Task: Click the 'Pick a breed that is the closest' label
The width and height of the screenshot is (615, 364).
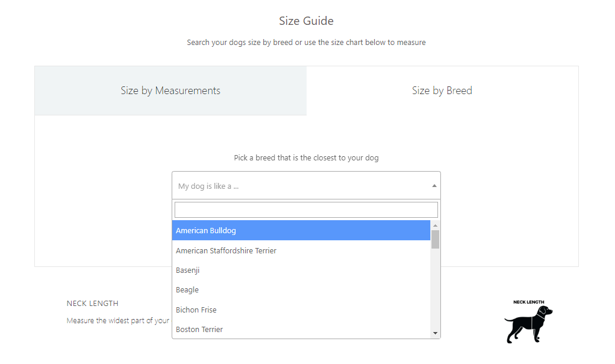Action: click(x=306, y=158)
